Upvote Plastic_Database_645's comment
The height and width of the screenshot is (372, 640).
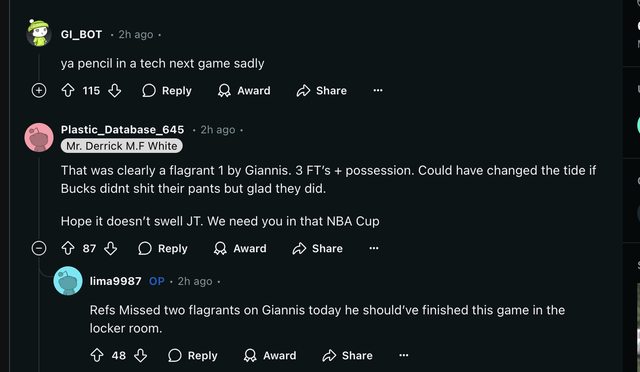(x=68, y=248)
